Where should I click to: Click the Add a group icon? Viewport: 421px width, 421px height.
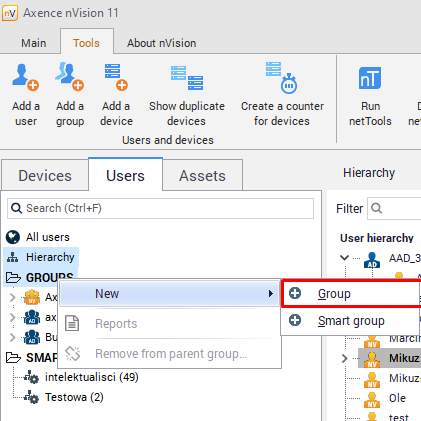(x=69, y=77)
